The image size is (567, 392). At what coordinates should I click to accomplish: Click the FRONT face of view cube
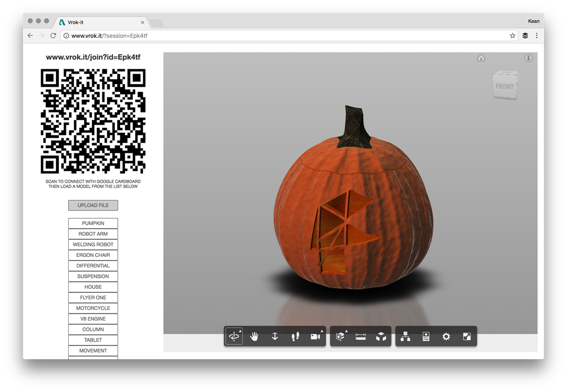tap(504, 86)
